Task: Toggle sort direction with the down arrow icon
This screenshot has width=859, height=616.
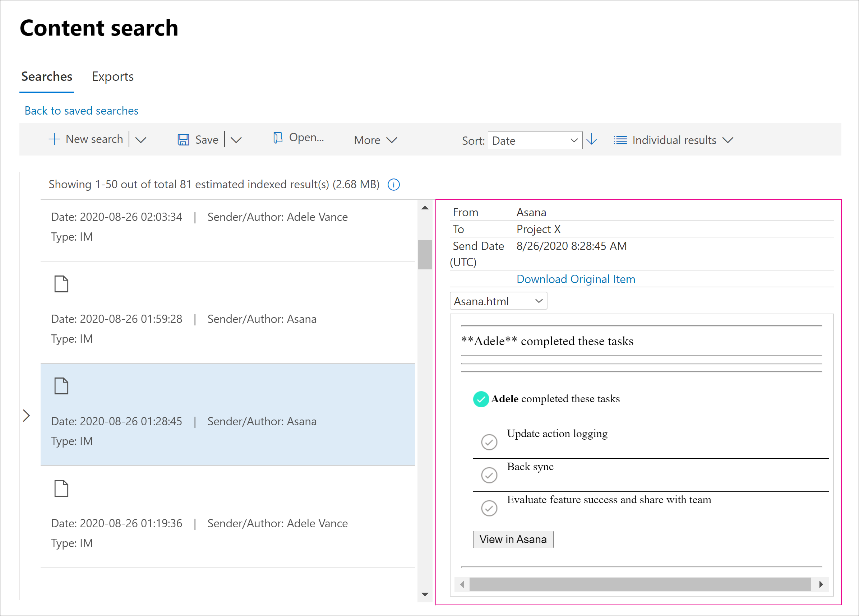Action: click(x=592, y=140)
